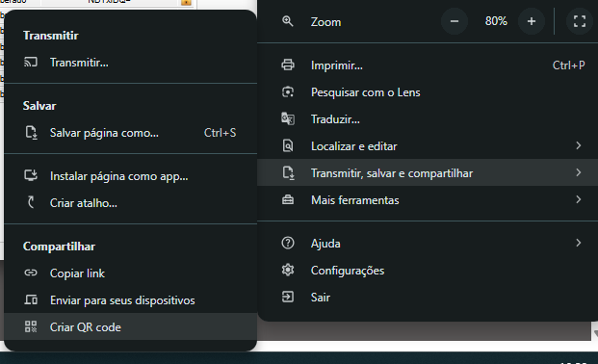The height and width of the screenshot is (364, 598).
Task: Select Enviar para seus dispositivos
Action: [130, 300]
